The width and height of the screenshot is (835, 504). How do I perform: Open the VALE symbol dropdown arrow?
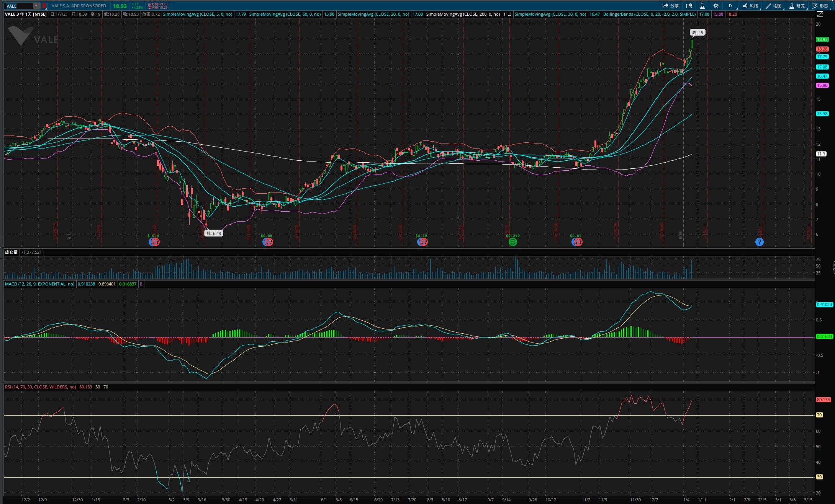(36, 6)
